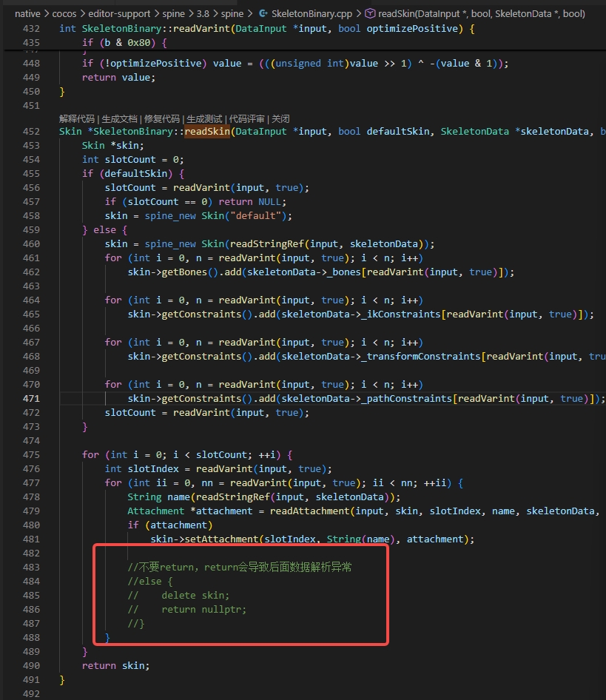The width and height of the screenshot is (606, 700).
Task: Open the SkeletonBinary.cpp breadcrumb
Action: click(312, 14)
